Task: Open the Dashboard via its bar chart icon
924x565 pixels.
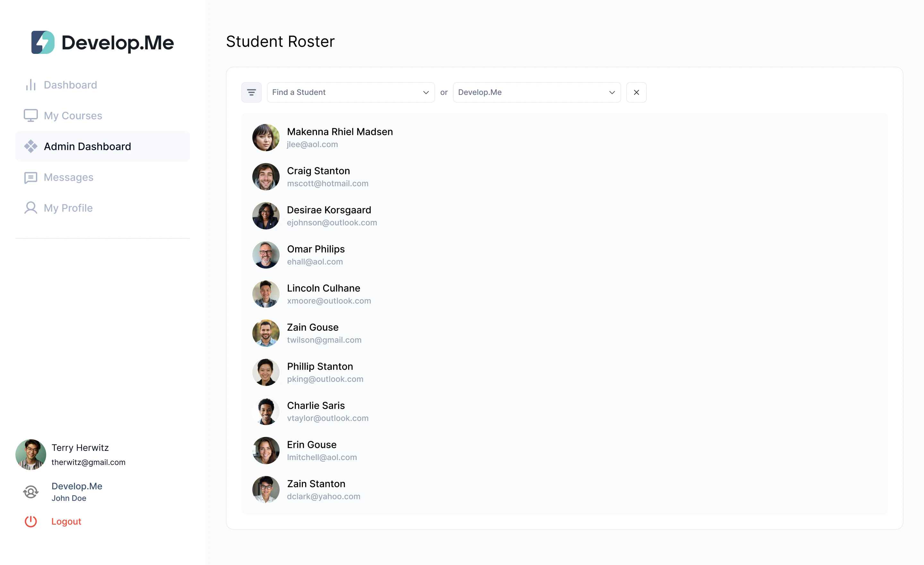Action: 30,85
